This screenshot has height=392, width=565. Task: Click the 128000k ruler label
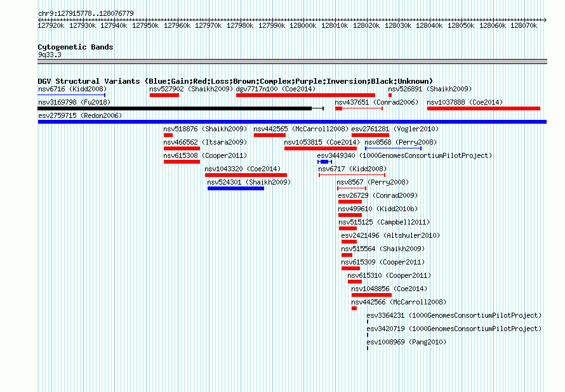tap(303, 25)
